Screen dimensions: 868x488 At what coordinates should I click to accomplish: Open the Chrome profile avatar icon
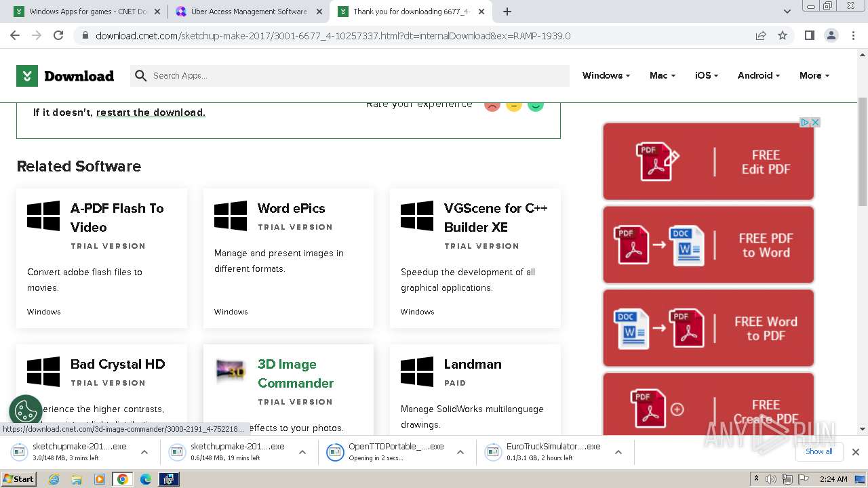(x=831, y=35)
